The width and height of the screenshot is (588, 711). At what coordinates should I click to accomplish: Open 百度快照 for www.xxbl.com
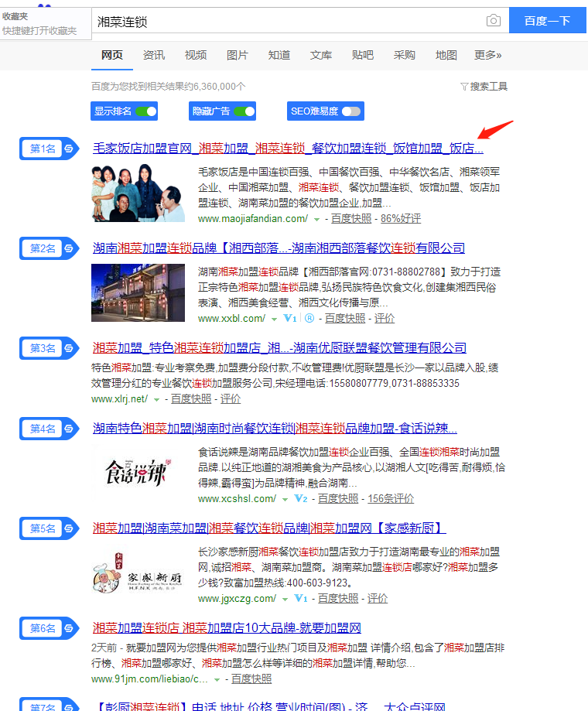345,318
